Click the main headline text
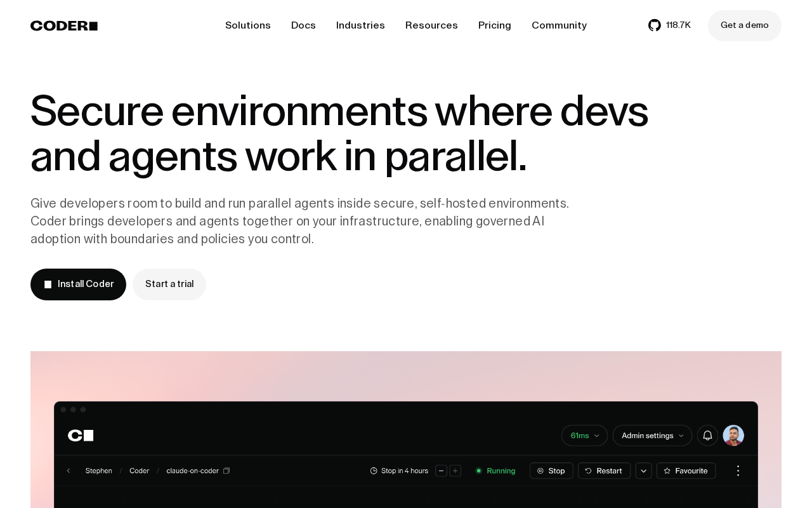The width and height of the screenshot is (812, 508). (x=339, y=133)
